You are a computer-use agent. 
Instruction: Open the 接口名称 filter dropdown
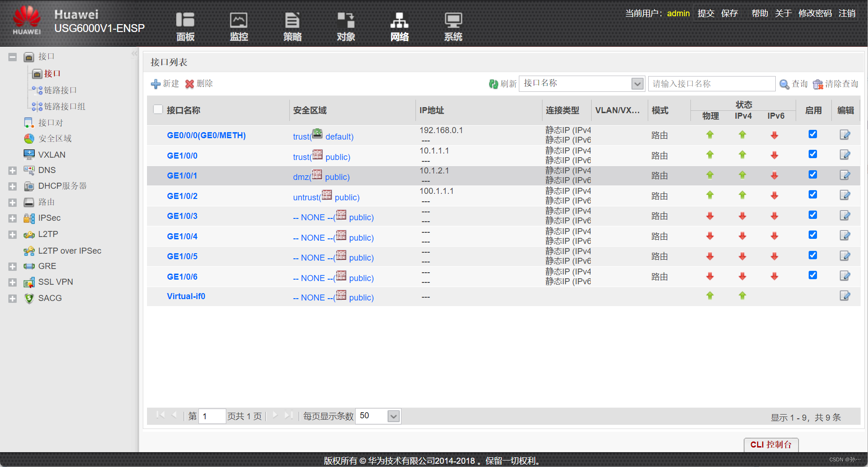point(638,83)
